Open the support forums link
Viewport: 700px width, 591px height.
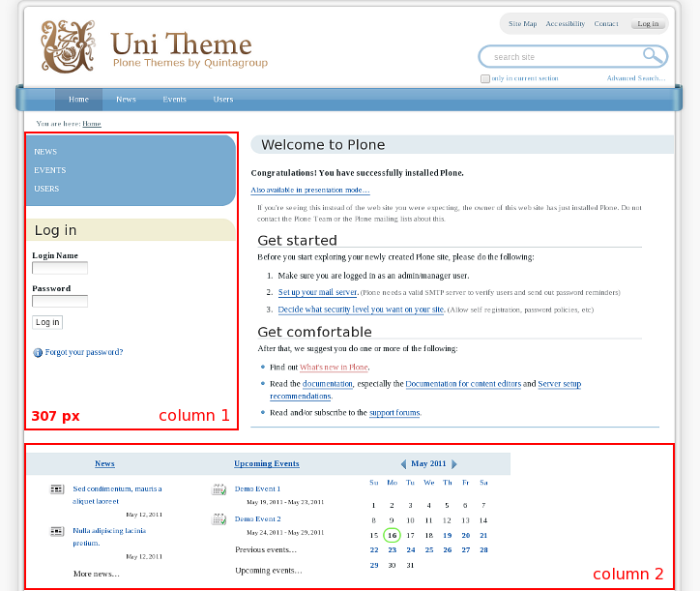pyautogui.click(x=394, y=413)
